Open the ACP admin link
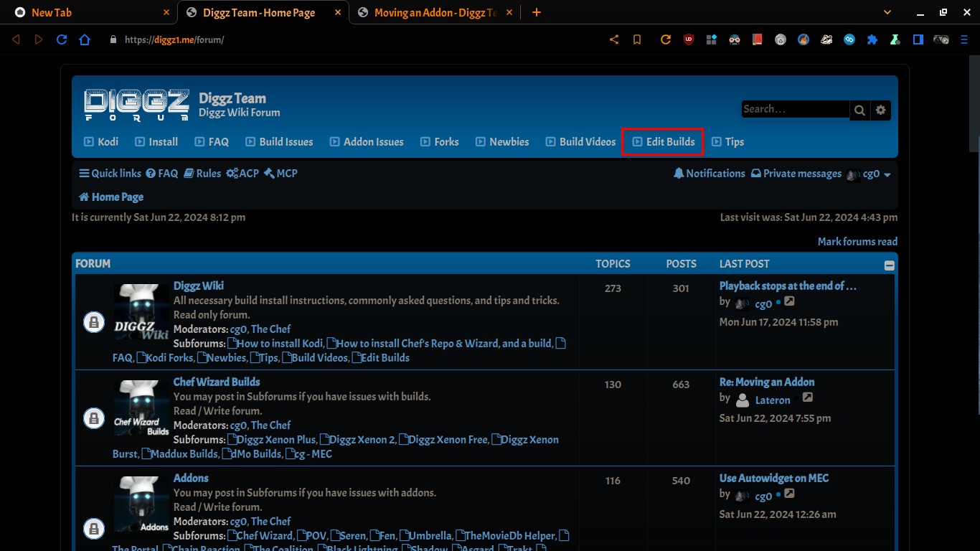Viewport: 980px width, 551px height. pos(242,174)
